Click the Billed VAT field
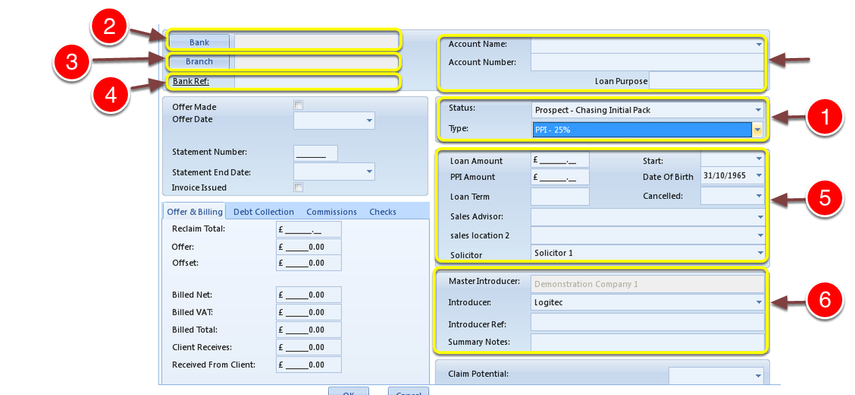Screen dimensions: 855x395 (309, 312)
